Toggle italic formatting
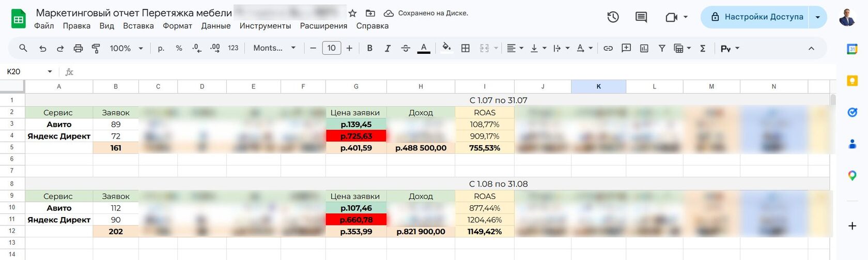Screen dimensions: 868x260 pos(388,48)
